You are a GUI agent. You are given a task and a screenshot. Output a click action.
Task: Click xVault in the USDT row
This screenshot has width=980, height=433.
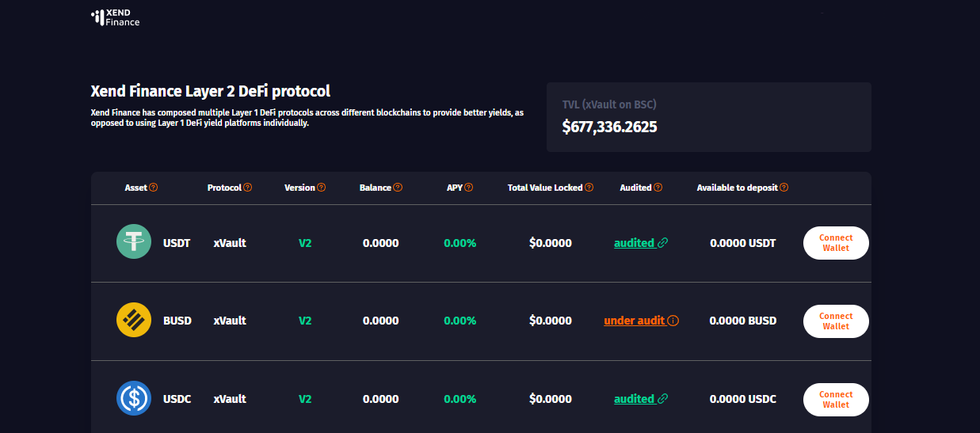point(230,243)
